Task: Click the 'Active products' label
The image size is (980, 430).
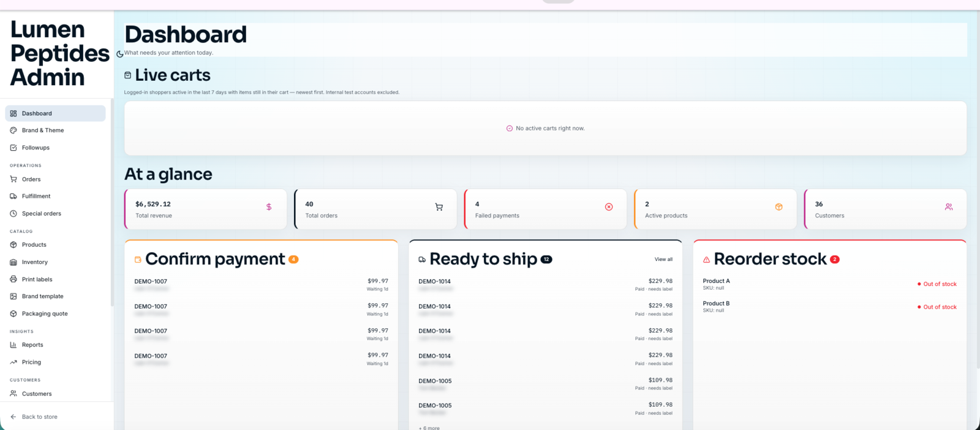Action: [666, 216]
